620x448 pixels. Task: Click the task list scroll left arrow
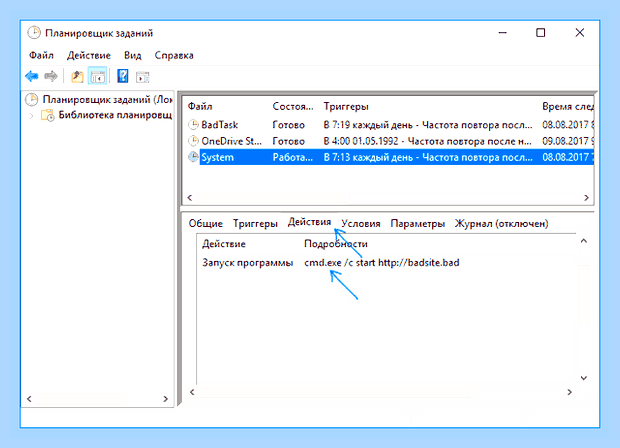[190, 198]
